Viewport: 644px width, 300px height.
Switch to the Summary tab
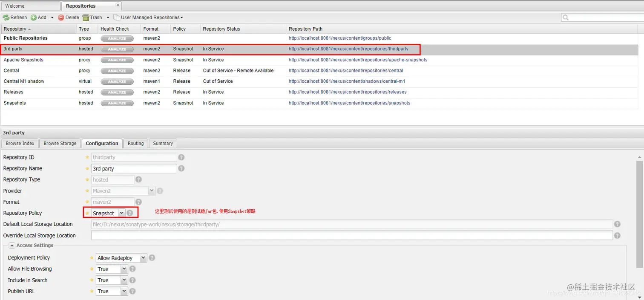tap(163, 144)
